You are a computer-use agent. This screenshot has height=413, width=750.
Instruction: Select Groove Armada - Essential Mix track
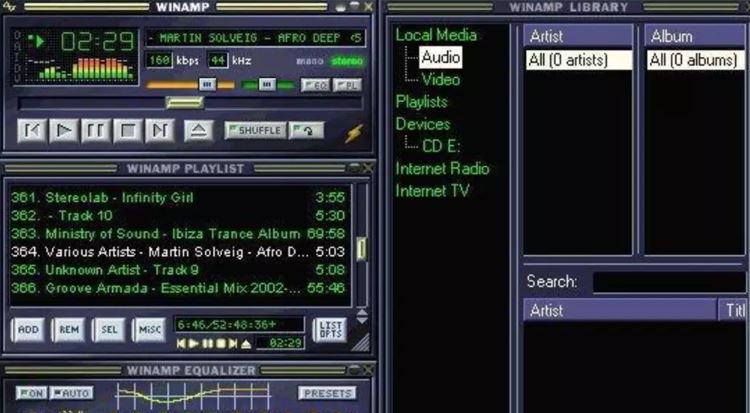(x=178, y=288)
